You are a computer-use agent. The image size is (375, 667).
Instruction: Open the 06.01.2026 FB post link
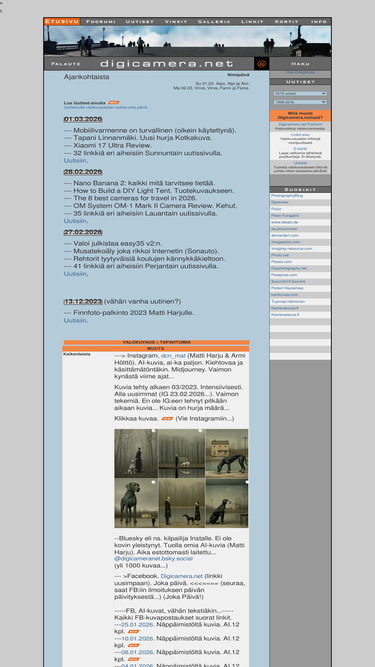[137, 652]
